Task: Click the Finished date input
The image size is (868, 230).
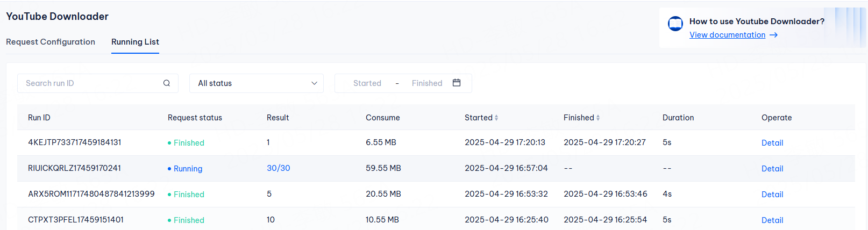Action: coord(426,83)
